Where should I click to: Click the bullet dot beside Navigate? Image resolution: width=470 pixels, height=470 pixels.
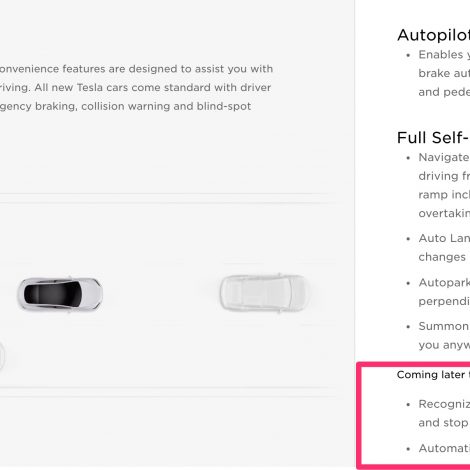tap(408, 158)
